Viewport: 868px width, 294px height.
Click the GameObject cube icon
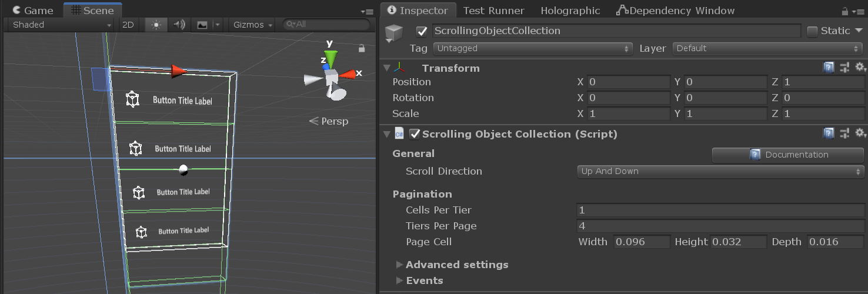393,33
